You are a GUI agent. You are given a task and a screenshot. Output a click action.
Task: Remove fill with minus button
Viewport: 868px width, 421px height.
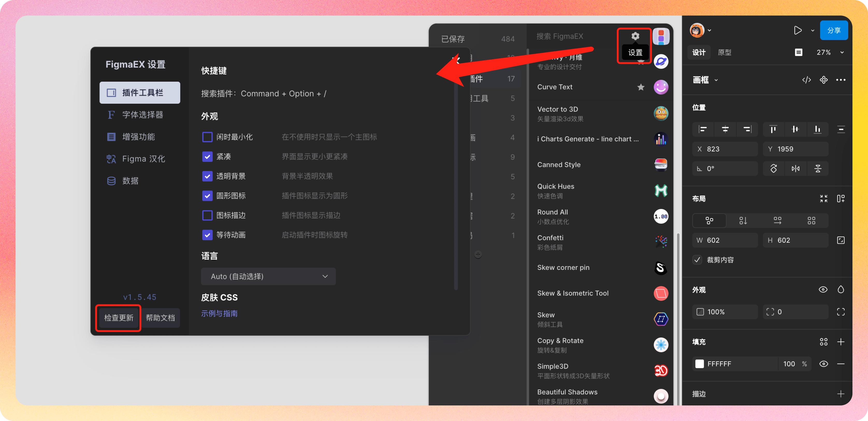pyautogui.click(x=841, y=364)
